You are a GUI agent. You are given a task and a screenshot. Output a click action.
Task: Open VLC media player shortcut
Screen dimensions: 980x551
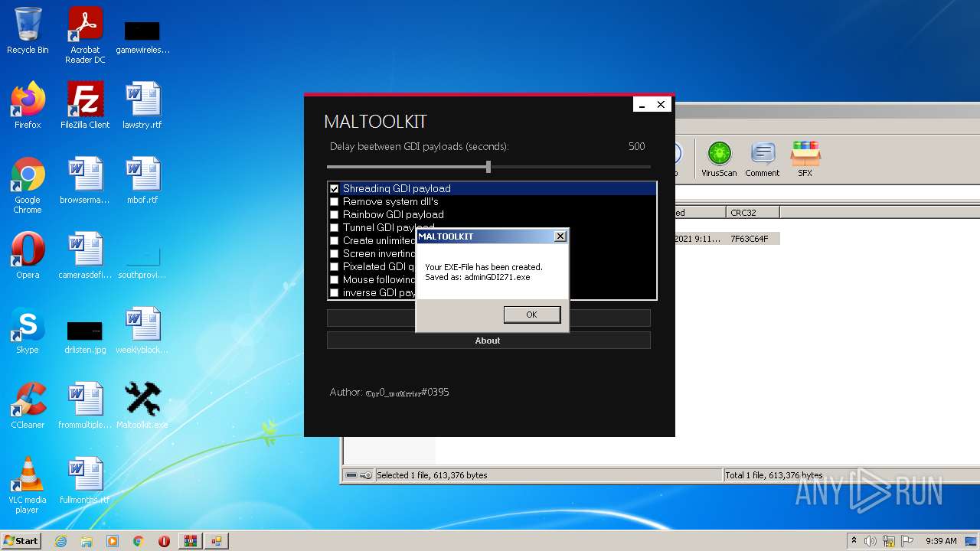pyautogui.click(x=28, y=485)
